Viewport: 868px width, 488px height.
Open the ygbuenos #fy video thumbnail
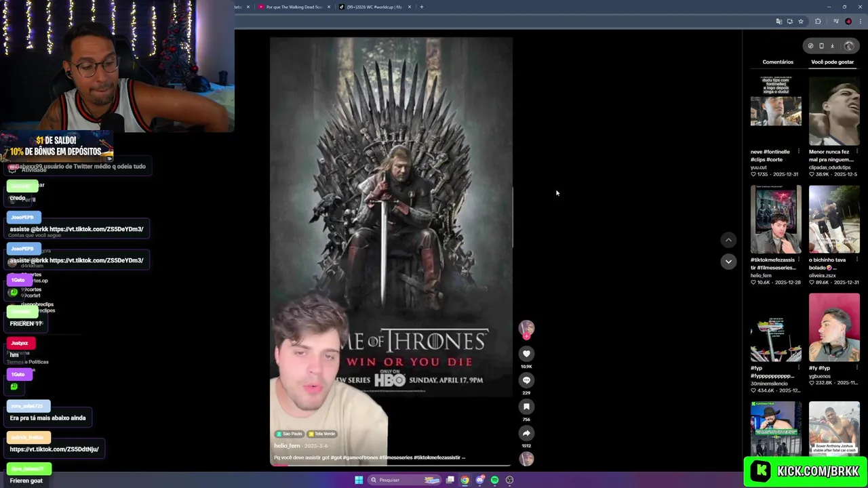tap(834, 327)
